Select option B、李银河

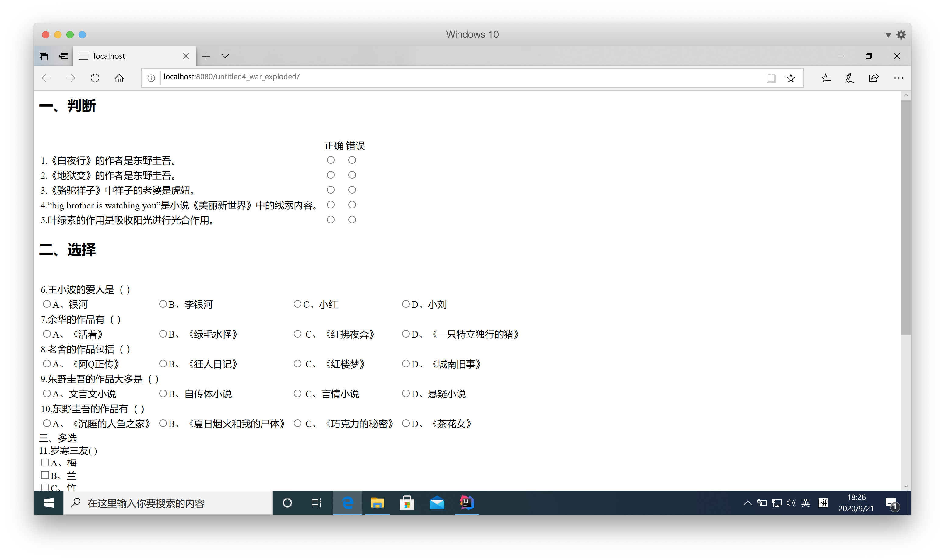pos(163,304)
